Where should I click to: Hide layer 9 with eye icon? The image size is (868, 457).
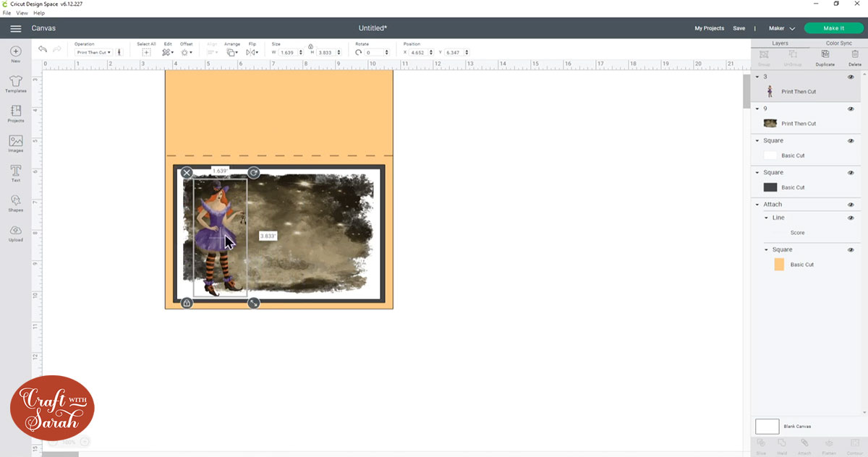[x=851, y=108]
